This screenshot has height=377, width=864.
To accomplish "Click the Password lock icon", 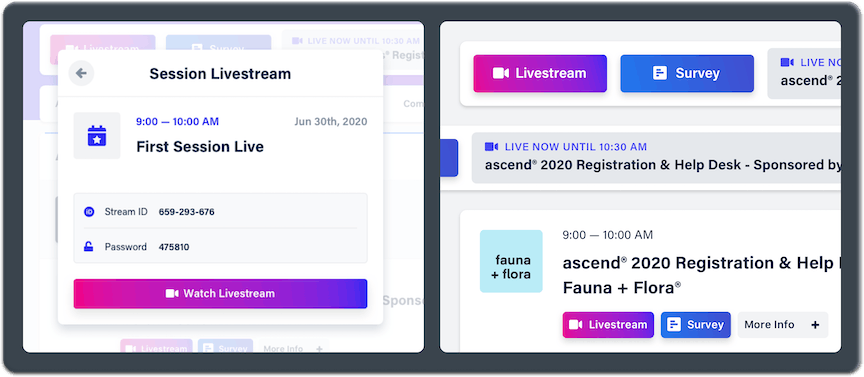I will pyautogui.click(x=89, y=247).
